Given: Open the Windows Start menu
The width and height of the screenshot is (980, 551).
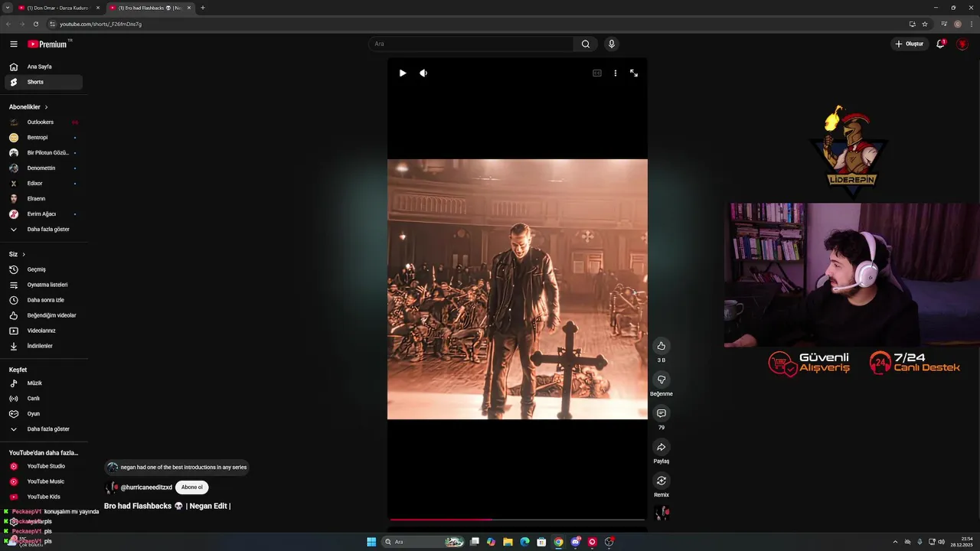Looking at the screenshot, I should tap(371, 542).
